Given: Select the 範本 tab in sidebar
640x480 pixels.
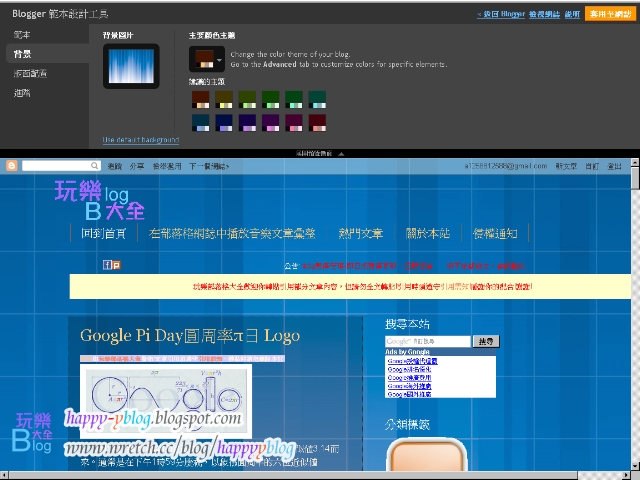Looking at the screenshot, I should (22, 35).
